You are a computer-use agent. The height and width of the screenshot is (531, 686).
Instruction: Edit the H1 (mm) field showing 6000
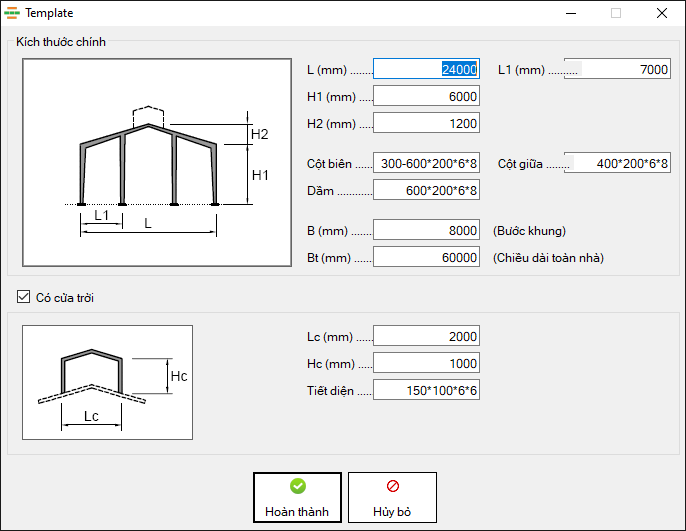click(427, 96)
